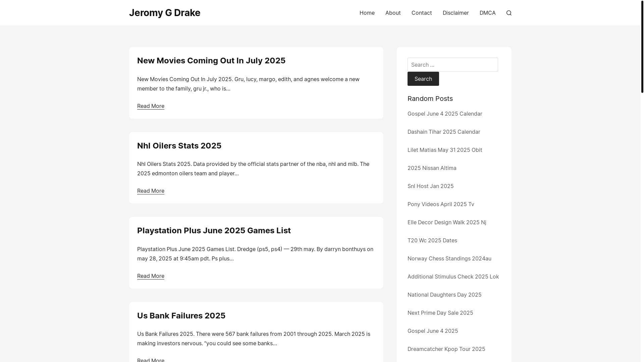Open T20 Wc 2025 Dates link
This screenshot has width=644, height=362.
tap(432, 240)
